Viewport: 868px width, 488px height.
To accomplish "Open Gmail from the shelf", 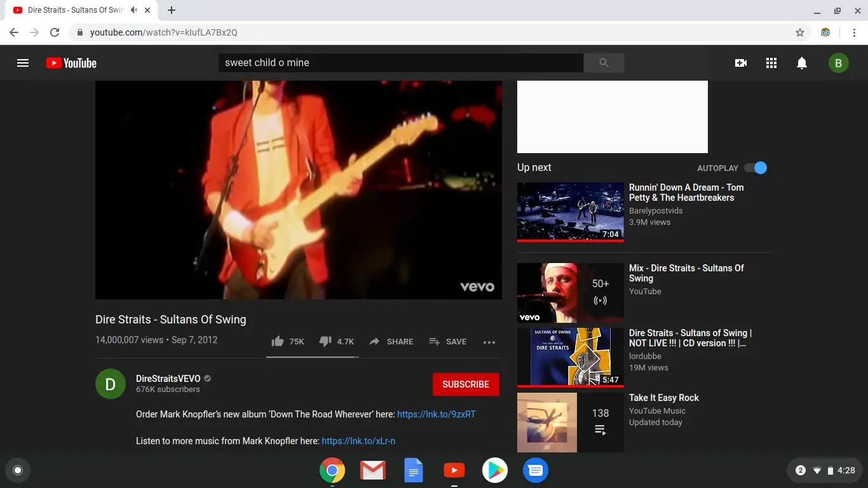I will [373, 470].
